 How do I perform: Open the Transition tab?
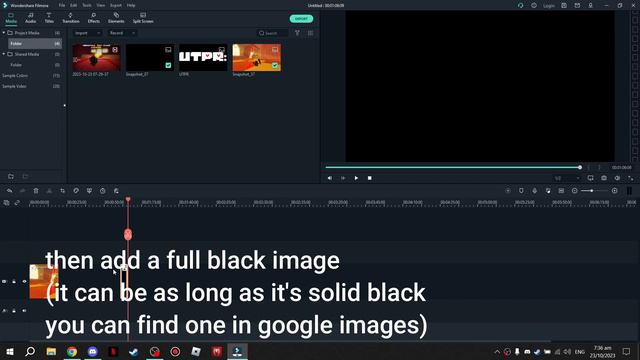[x=71, y=18]
